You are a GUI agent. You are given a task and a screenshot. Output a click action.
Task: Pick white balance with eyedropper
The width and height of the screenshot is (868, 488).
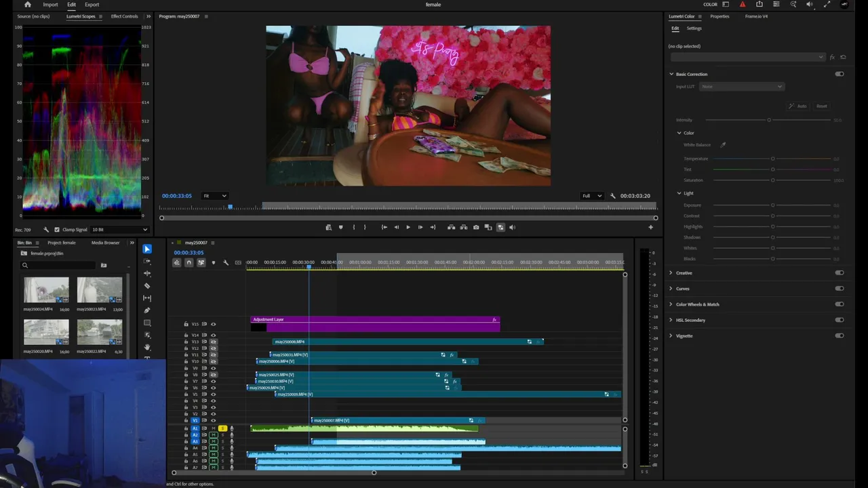coord(723,144)
